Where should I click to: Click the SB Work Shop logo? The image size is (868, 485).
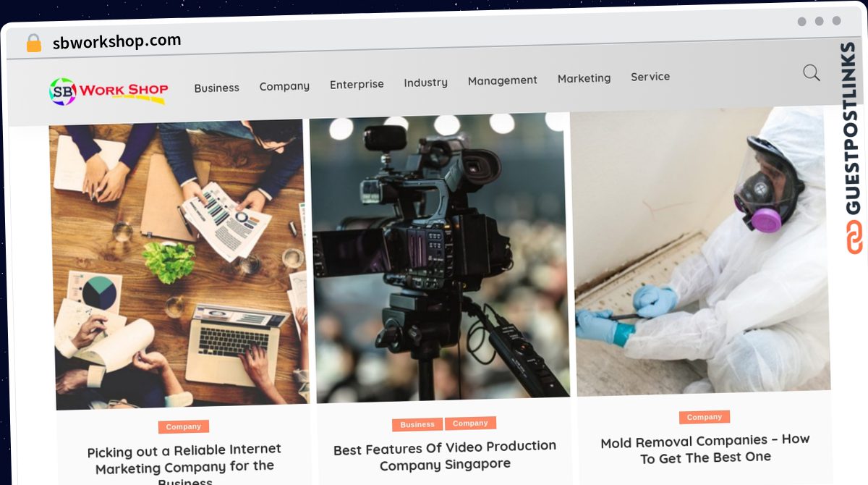[x=109, y=91]
